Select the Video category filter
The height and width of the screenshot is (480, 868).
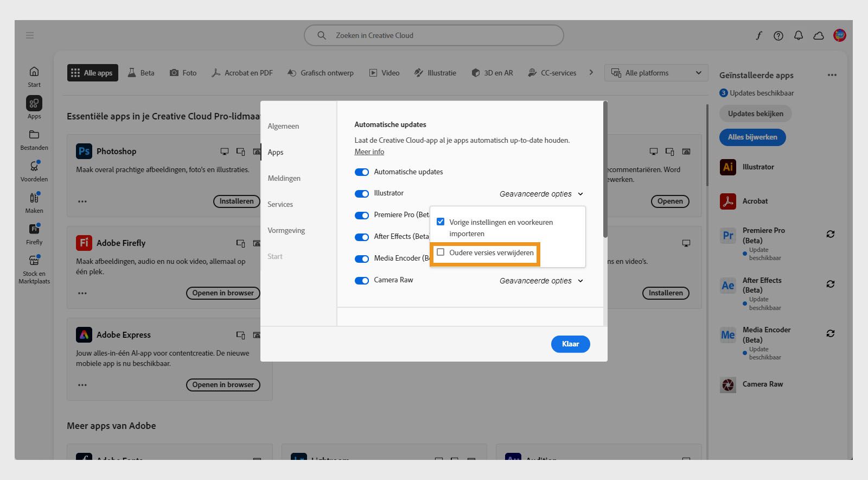pos(384,73)
